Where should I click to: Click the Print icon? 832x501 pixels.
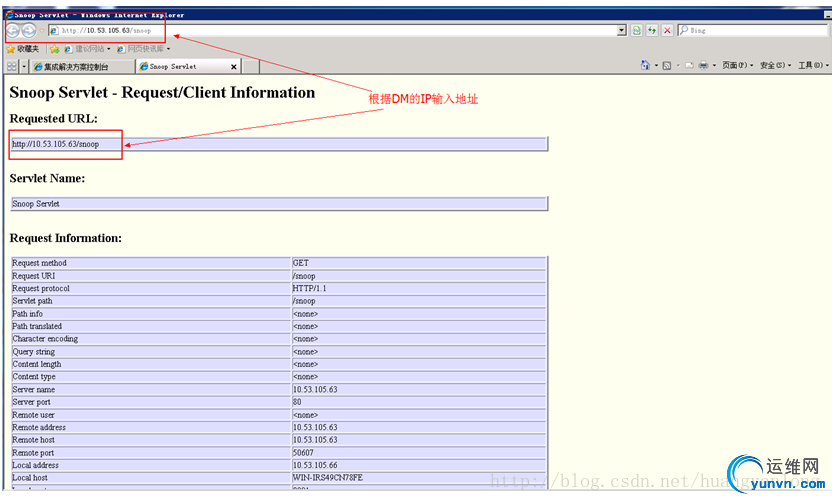(704, 65)
